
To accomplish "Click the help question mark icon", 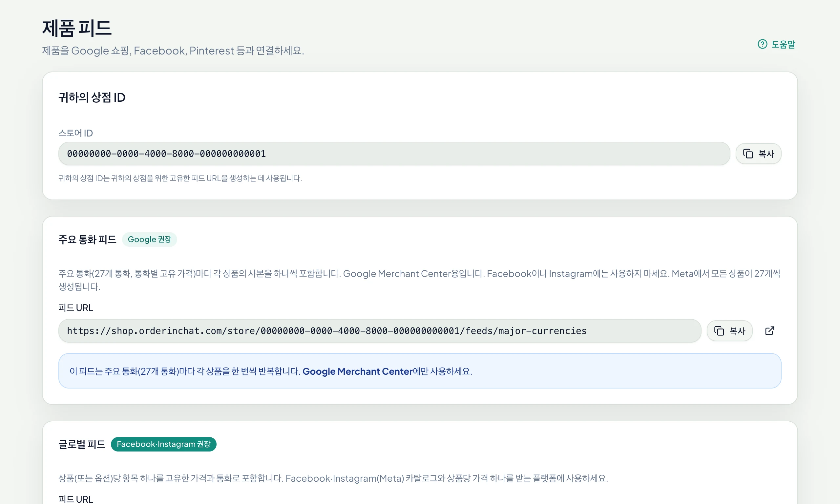I will 762,44.
